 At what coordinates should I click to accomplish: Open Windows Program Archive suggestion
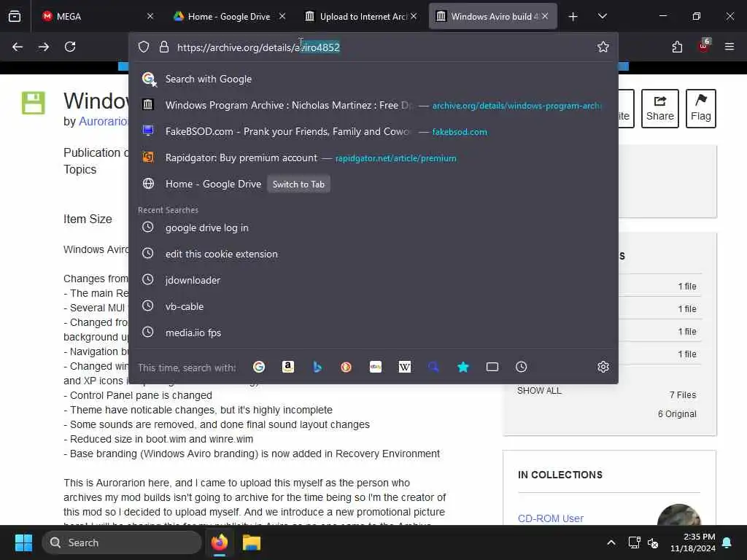(x=373, y=105)
